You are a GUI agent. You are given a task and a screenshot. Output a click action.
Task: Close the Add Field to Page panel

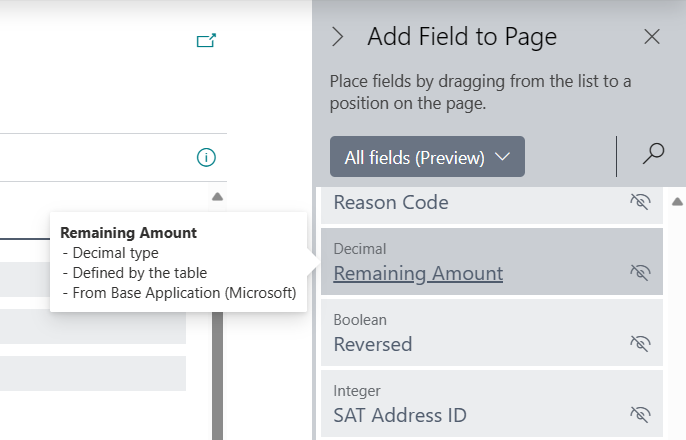[652, 37]
